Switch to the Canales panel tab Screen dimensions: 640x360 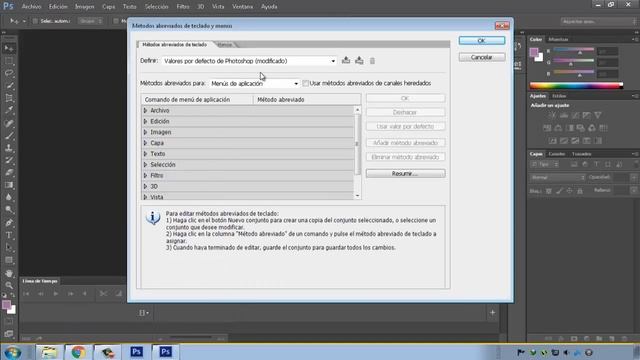point(556,154)
